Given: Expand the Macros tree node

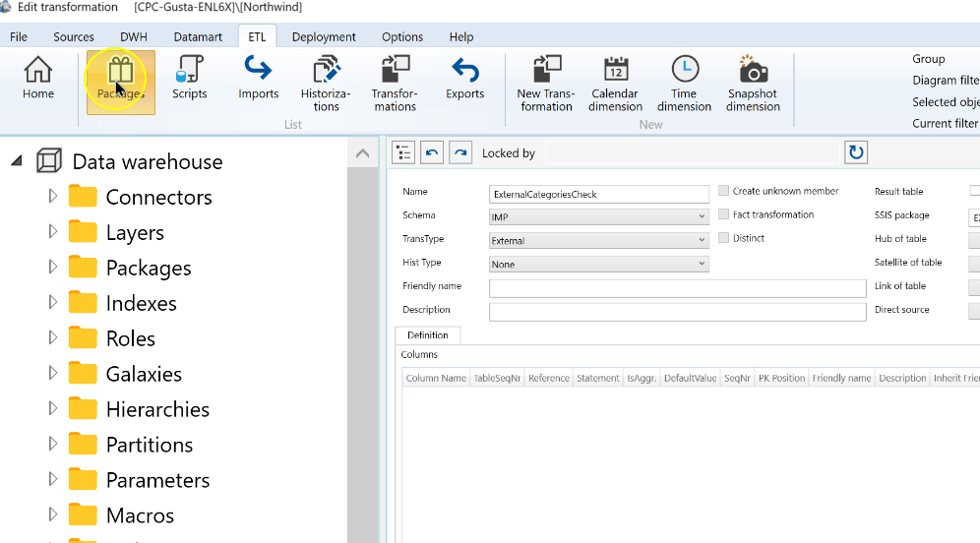Looking at the screenshot, I should point(53,514).
